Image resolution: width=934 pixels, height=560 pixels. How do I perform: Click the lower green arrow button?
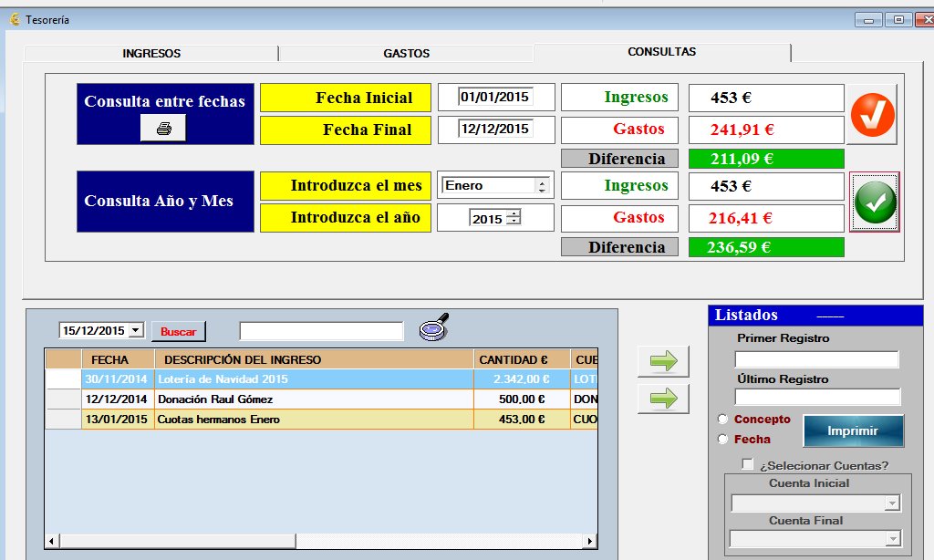(x=663, y=399)
